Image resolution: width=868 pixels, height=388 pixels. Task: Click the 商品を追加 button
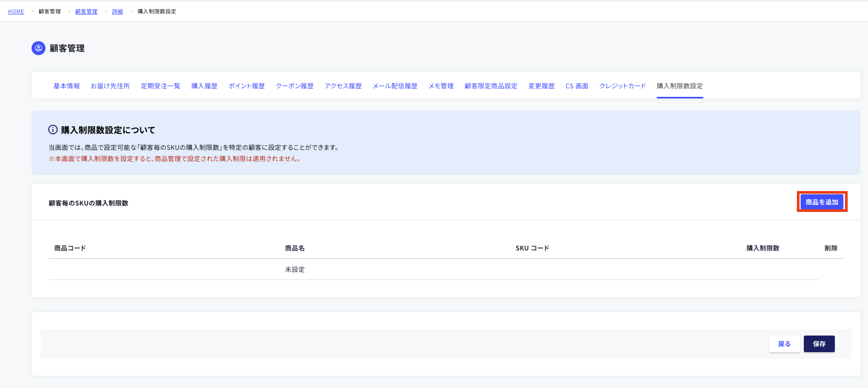tap(822, 202)
